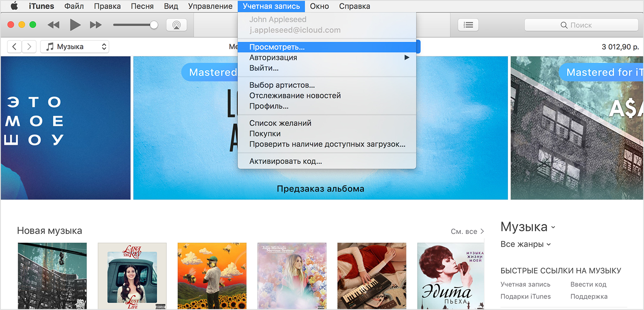The width and height of the screenshot is (644, 310).
Task: Open the ЭТО МОЕ ШОУ banner
Action: point(66,128)
